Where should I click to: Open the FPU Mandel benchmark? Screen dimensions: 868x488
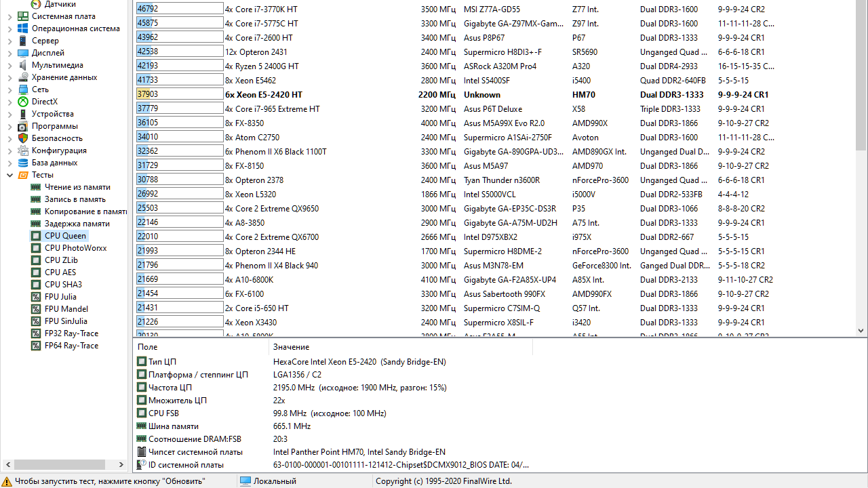66,309
